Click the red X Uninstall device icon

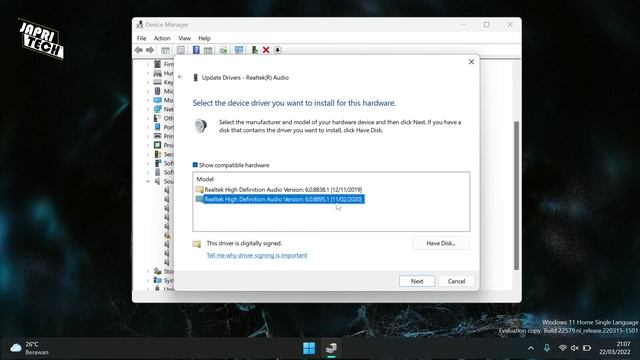coord(266,50)
